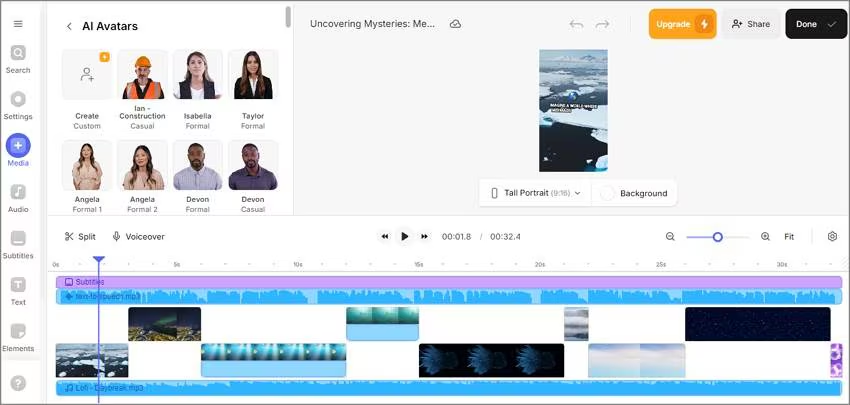Click the Done button
The image size is (850, 405).
816,24
